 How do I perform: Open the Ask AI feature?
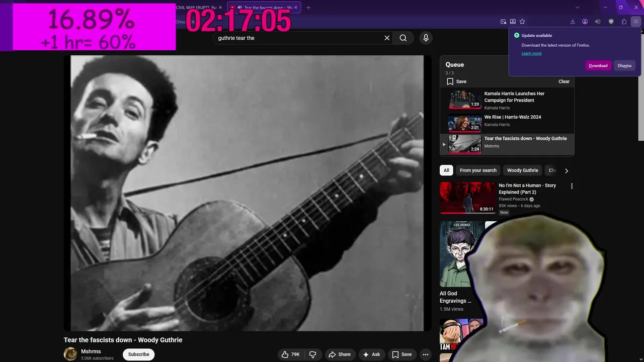coord(371,354)
